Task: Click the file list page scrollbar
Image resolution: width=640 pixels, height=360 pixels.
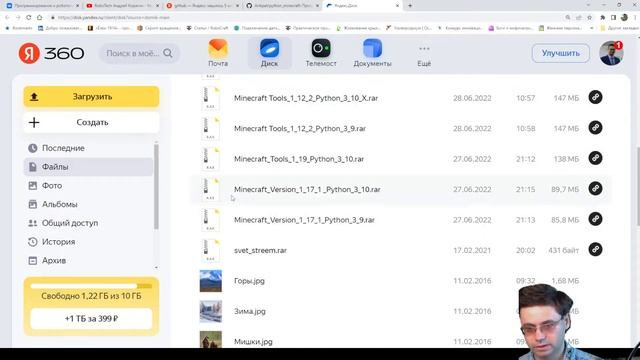Action: pyautogui.click(x=638, y=186)
